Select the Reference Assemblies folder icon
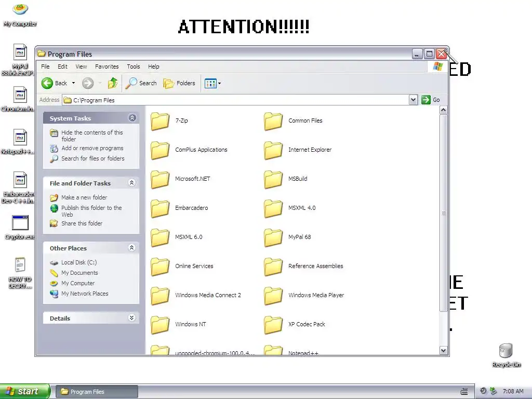The width and height of the screenshot is (532, 399). (x=273, y=267)
